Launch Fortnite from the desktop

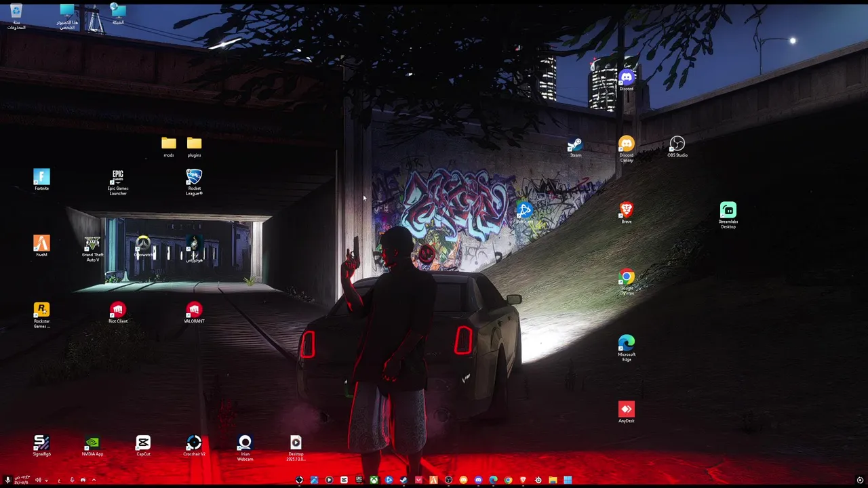41,180
